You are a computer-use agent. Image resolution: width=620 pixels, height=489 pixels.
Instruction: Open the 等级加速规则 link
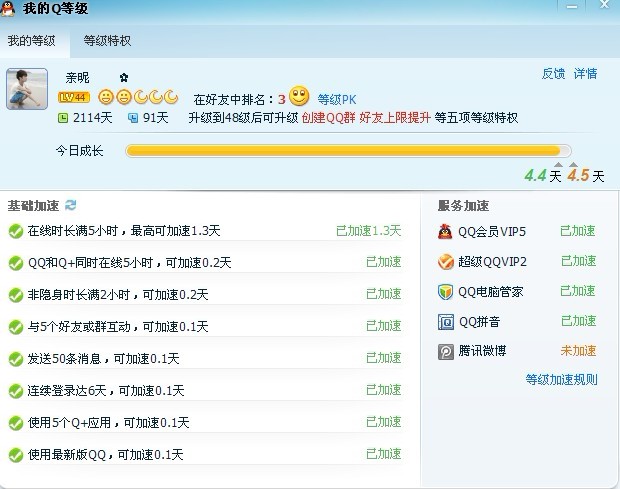click(x=561, y=379)
